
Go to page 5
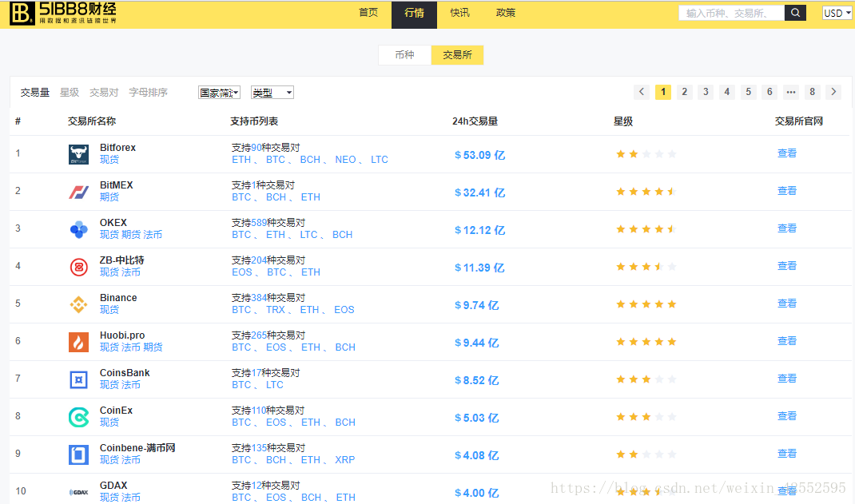point(748,92)
